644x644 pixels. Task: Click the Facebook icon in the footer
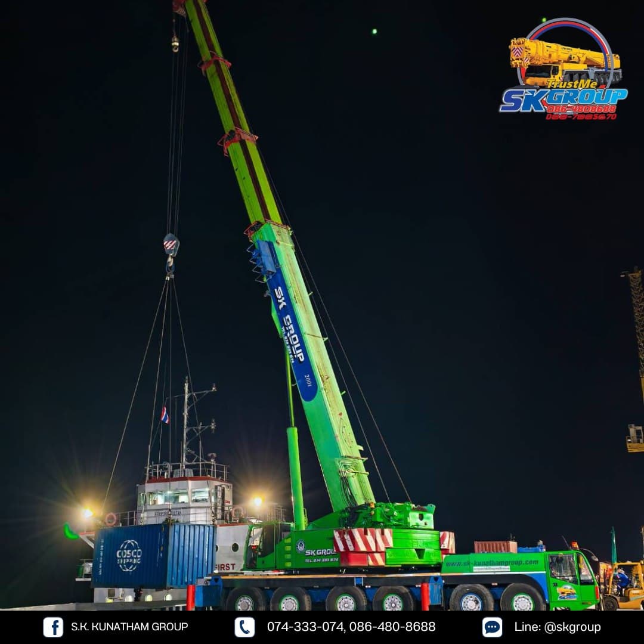point(53,627)
